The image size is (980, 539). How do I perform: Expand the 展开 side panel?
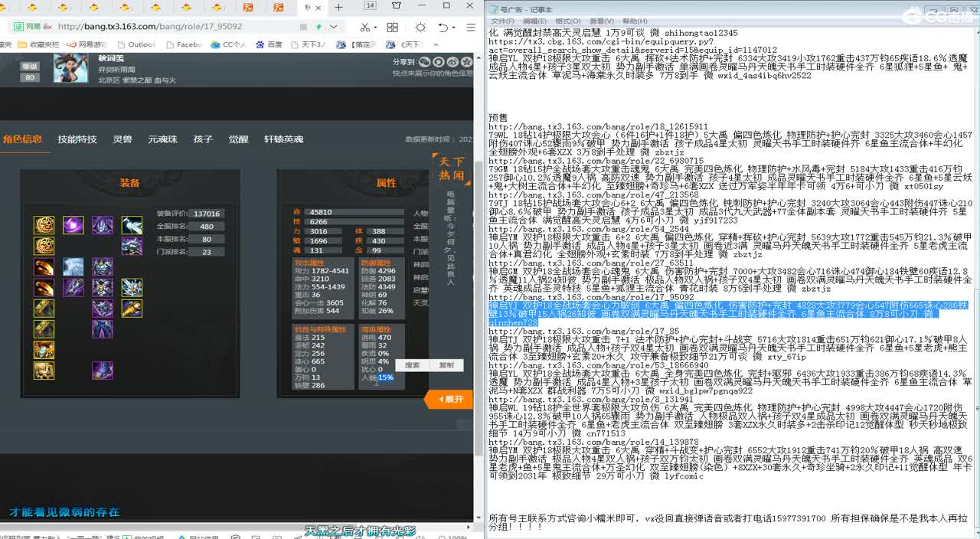coord(450,399)
